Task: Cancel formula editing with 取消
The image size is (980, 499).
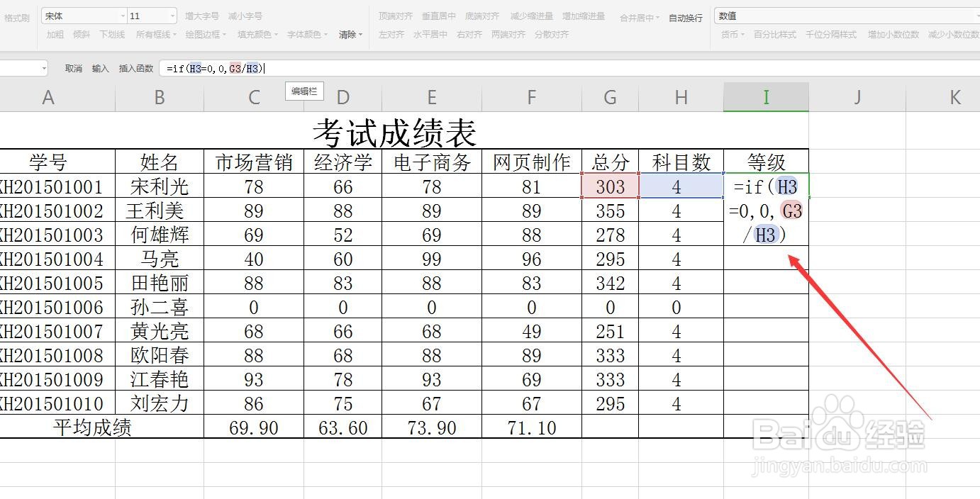Action: pos(74,68)
